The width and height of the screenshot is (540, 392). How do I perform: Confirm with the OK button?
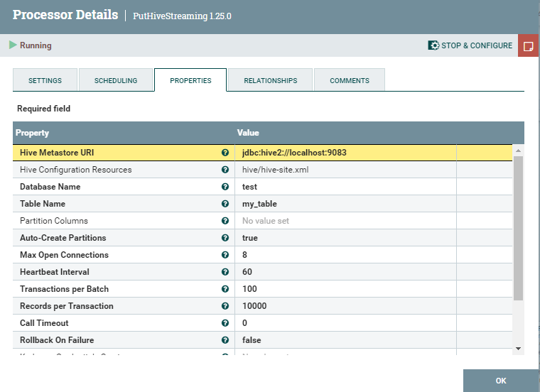(x=501, y=381)
